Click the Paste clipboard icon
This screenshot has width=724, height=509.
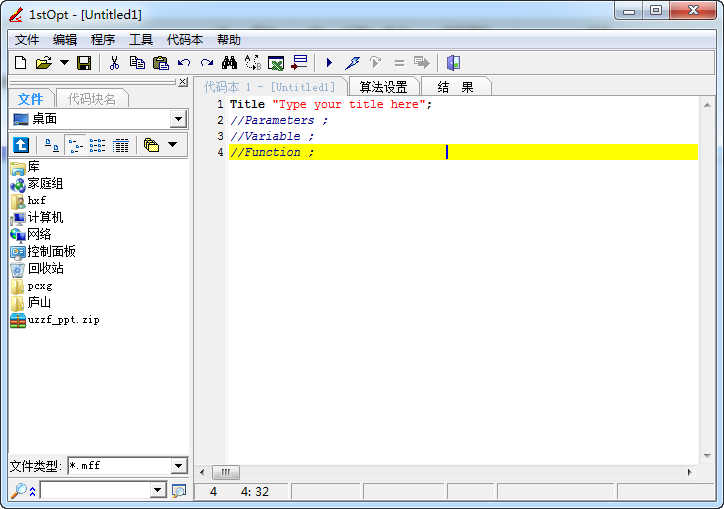(160, 63)
